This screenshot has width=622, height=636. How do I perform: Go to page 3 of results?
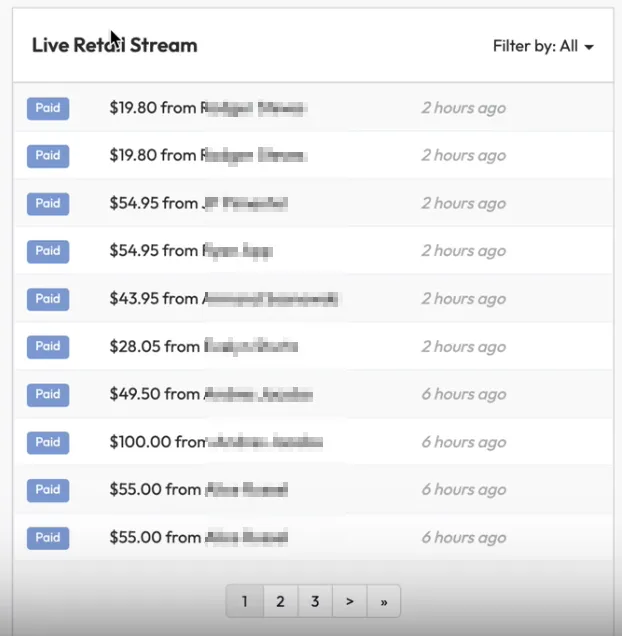click(x=315, y=601)
